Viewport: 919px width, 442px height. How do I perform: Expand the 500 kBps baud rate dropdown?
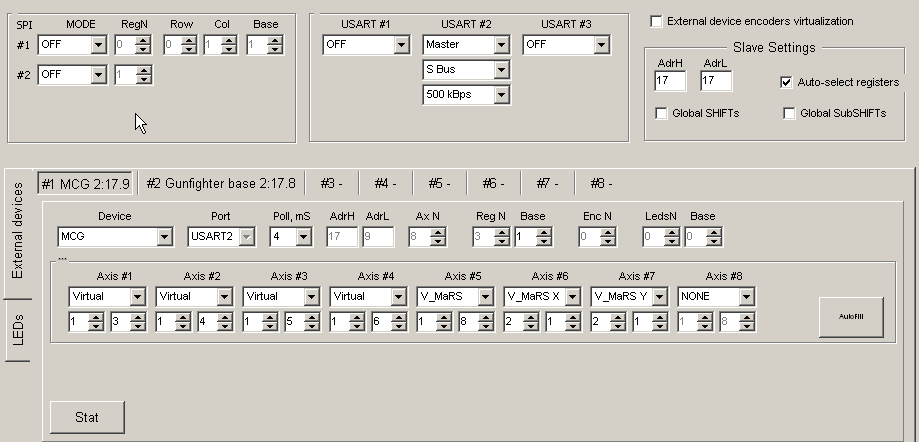(x=501, y=95)
